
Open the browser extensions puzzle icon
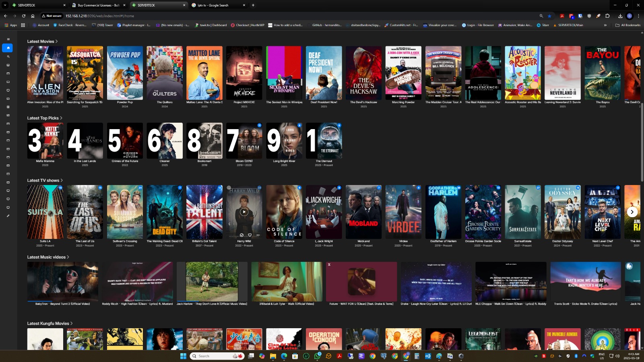click(607, 16)
